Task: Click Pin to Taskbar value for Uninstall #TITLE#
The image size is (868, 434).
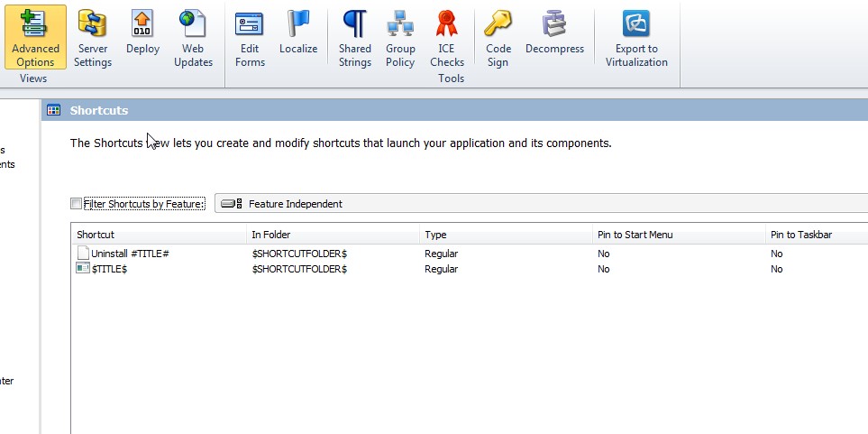Action: (777, 254)
